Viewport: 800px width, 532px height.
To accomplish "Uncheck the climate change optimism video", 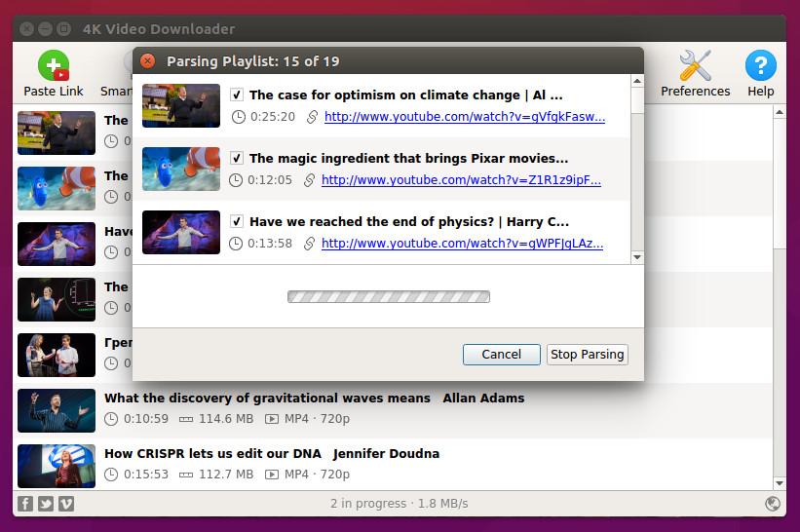I will click(x=237, y=95).
